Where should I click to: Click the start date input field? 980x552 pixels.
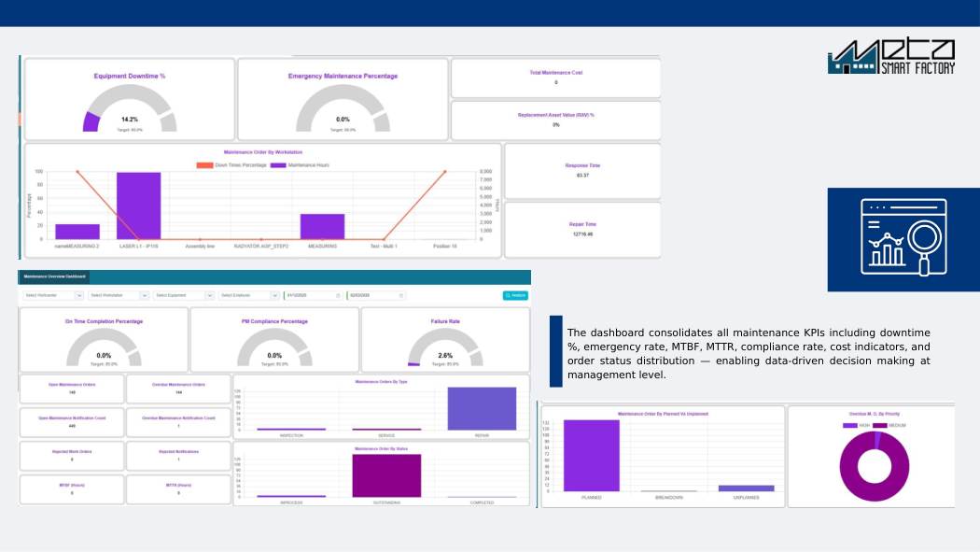coord(313,295)
